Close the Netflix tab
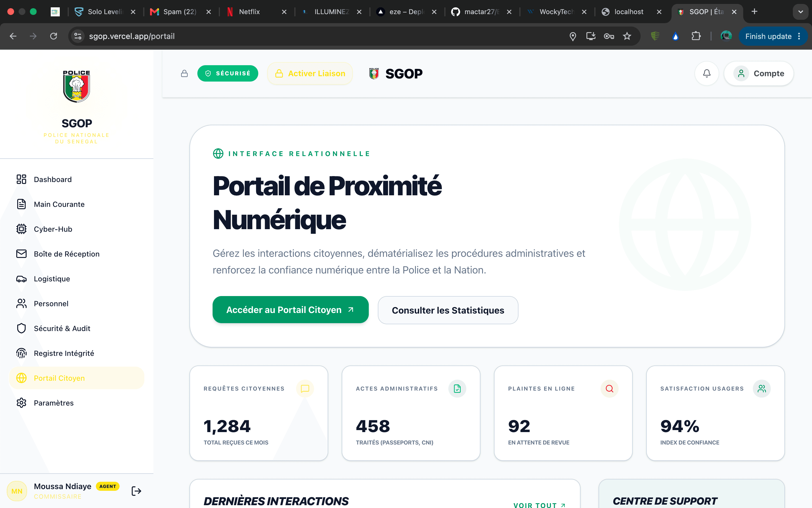Screen dimensions: 812x508 coord(284,12)
